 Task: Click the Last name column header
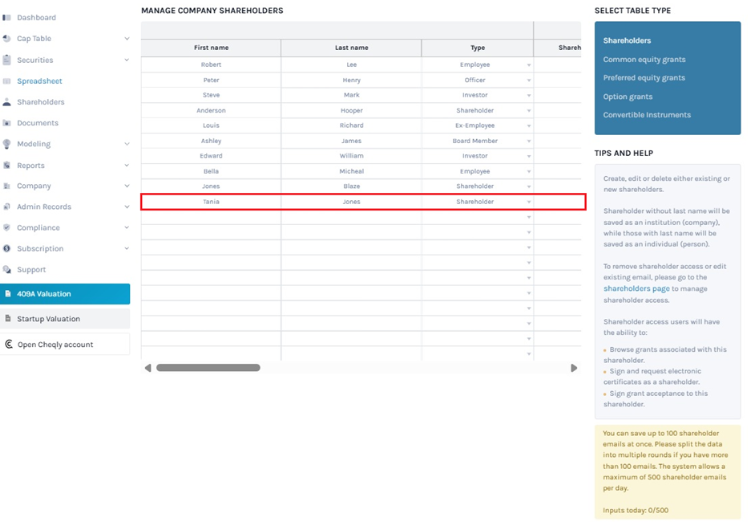pyautogui.click(x=351, y=48)
